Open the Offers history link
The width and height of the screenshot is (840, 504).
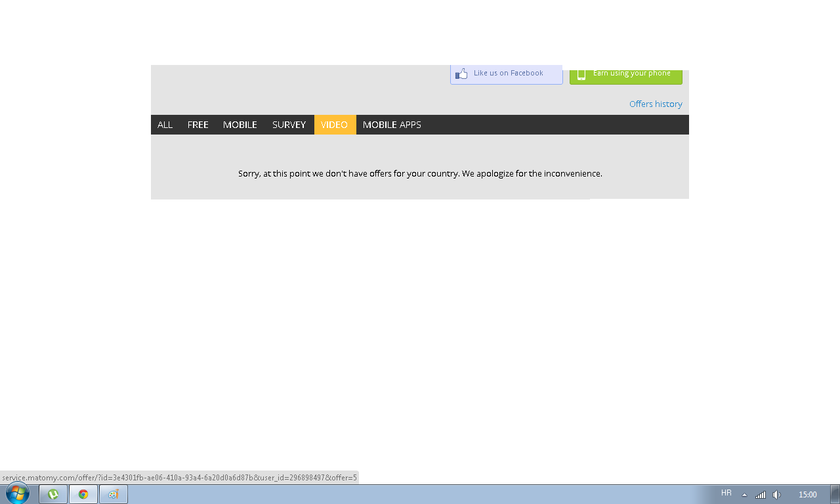(655, 104)
